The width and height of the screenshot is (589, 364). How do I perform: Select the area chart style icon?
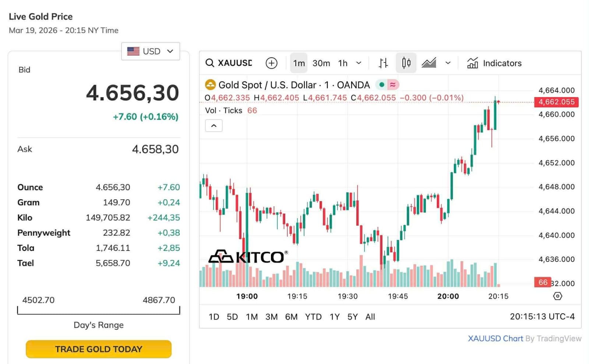point(429,63)
